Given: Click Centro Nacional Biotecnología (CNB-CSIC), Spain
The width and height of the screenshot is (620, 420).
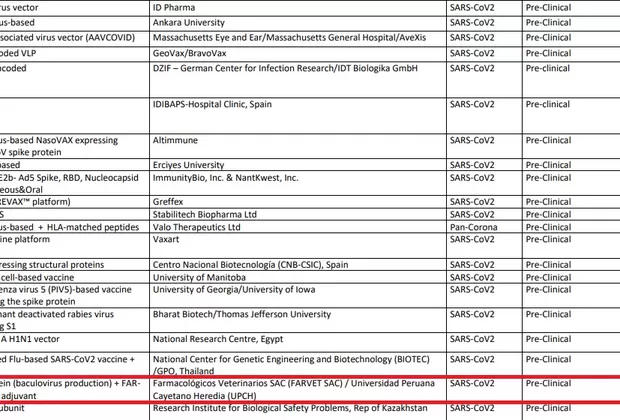Looking at the screenshot, I should coord(249,265).
